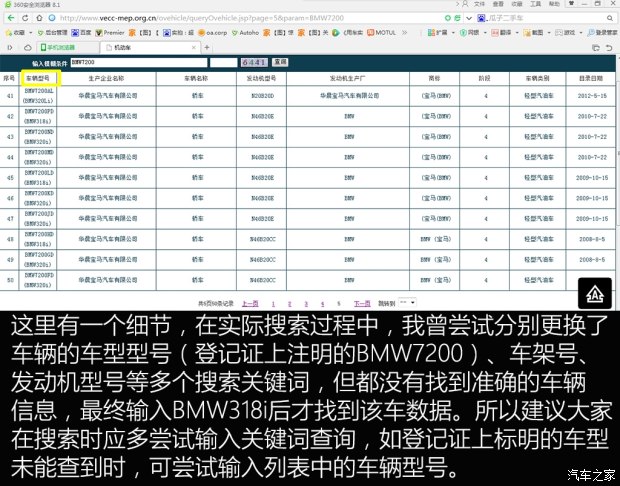Open the 帮助 menu
Image resolution: width=620 pixels, height=486 pixels.
[554, 4]
